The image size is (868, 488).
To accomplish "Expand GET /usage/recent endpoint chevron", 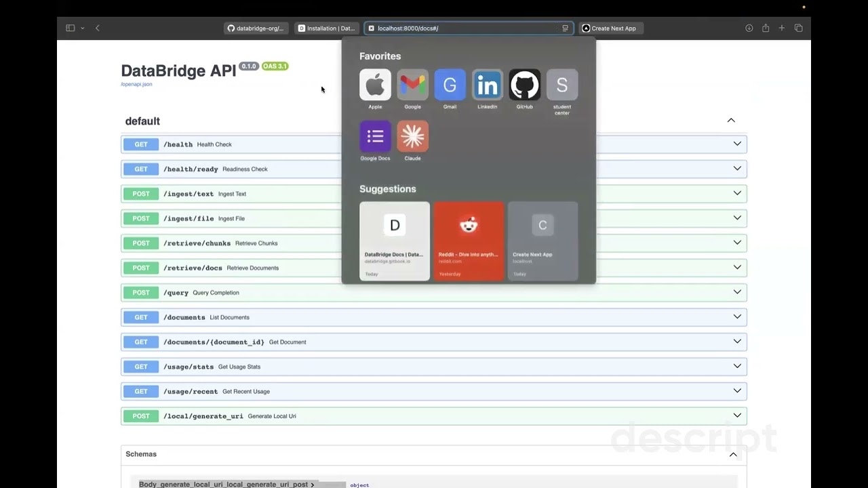I will tap(737, 391).
